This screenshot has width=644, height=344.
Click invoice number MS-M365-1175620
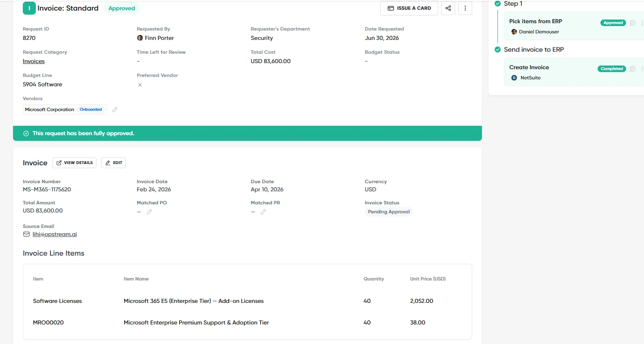click(47, 189)
